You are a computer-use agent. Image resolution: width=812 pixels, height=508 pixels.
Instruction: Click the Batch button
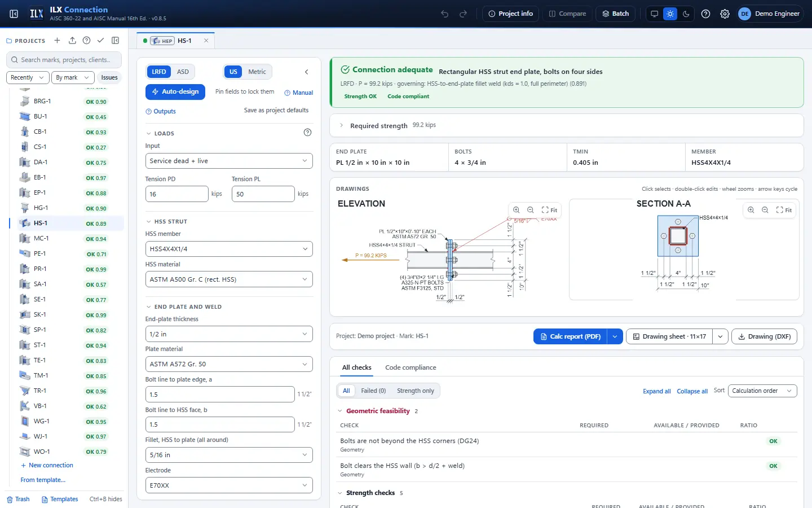615,14
